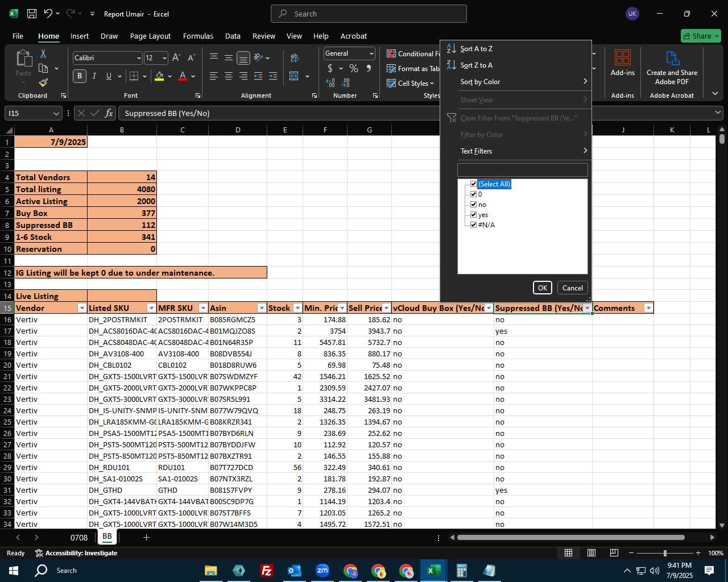Click Merge and Center icon

[294, 76]
